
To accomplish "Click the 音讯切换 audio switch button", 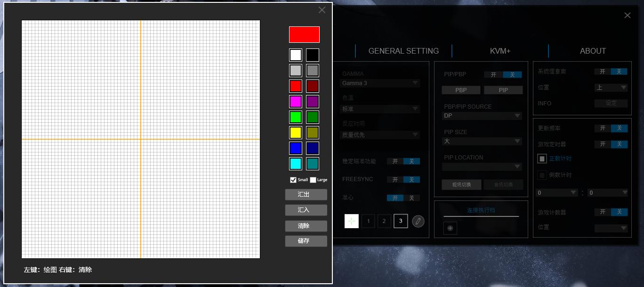I will [x=503, y=184].
